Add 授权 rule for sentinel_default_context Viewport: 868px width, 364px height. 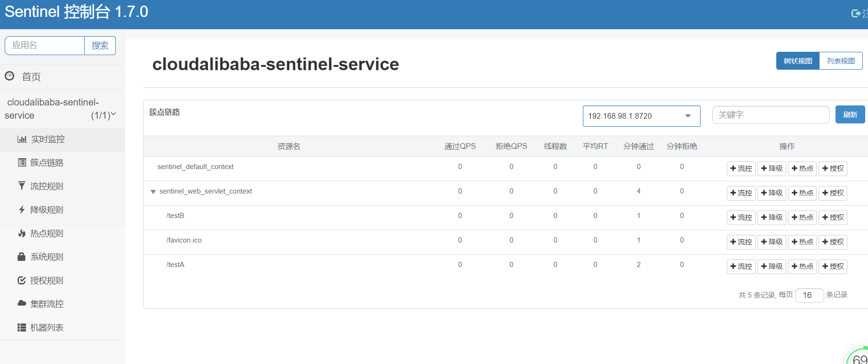[x=833, y=169]
